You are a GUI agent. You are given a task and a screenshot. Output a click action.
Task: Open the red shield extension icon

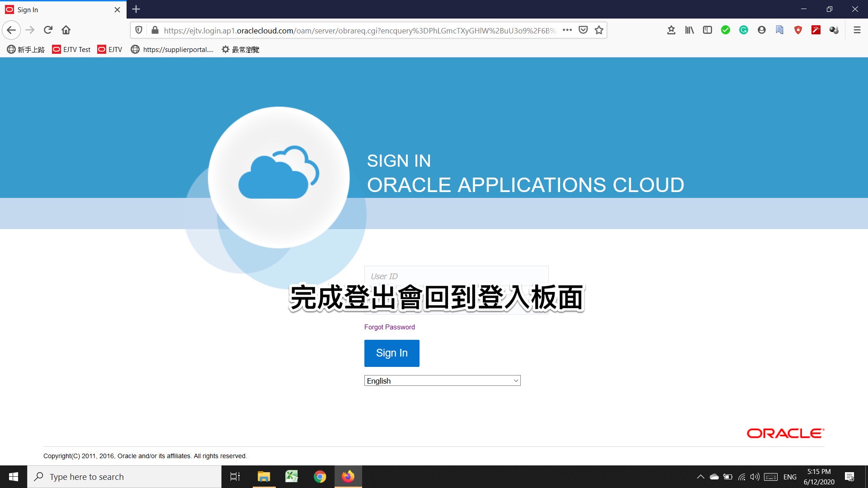point(798,30)
